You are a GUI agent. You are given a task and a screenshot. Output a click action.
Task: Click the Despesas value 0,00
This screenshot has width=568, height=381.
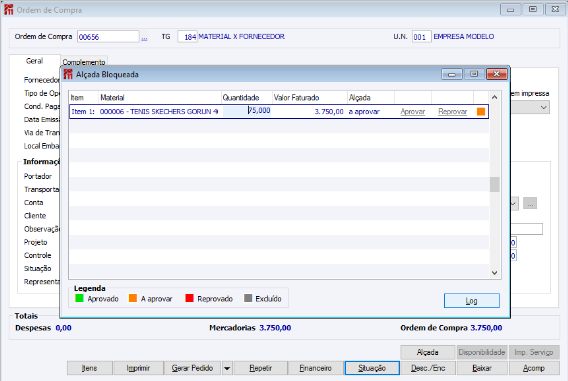pyautogui.click(x=63, y=328)
